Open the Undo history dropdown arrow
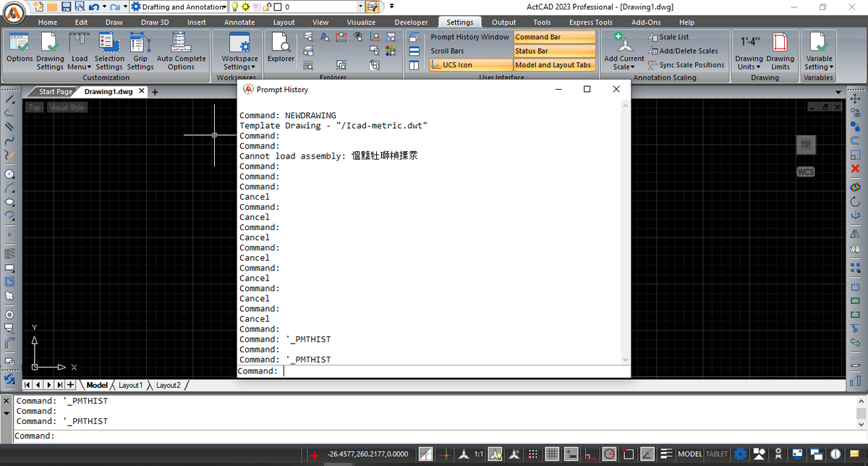Image resolution: width=868 pixels, height=466 pixels. click(104, 7)
